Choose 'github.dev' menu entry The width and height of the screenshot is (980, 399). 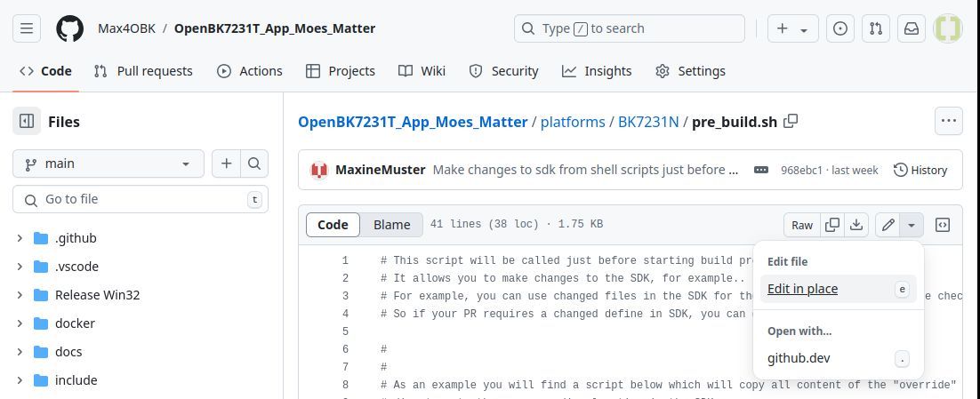pyautogui.click(x=838, y=358)
